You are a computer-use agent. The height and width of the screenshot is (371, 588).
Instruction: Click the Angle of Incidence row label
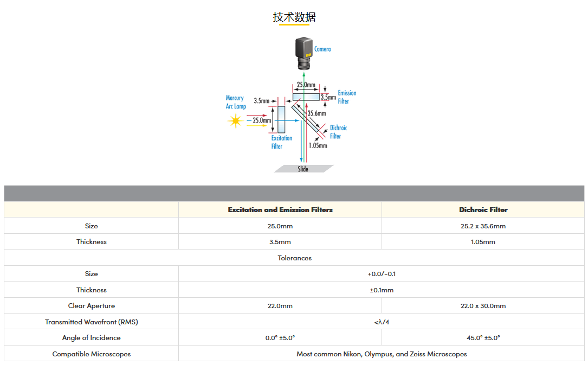pos(92,338)
